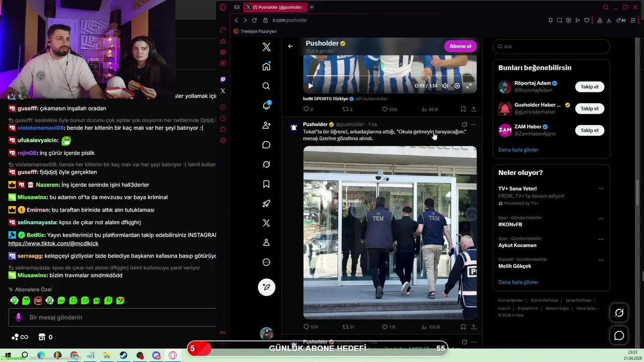Unmute the video volume icon
This screenshot has width=644, height=362.
[x=445, y=86]
